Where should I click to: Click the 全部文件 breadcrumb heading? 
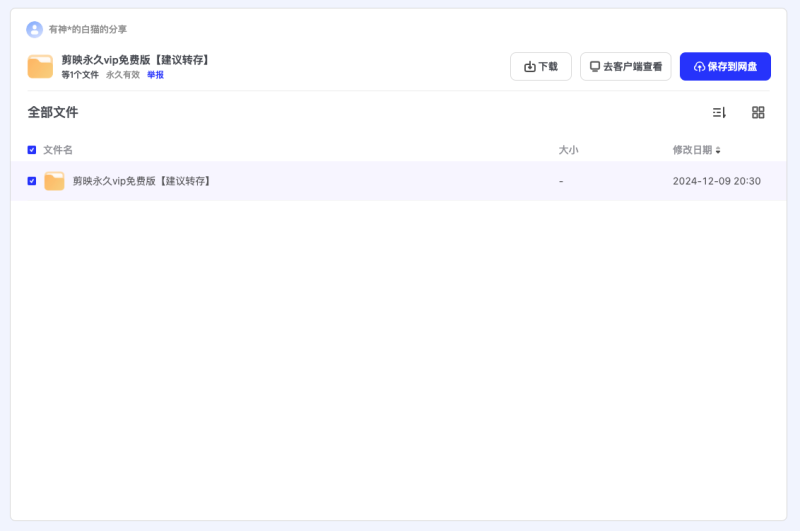[x=53, y=113]
